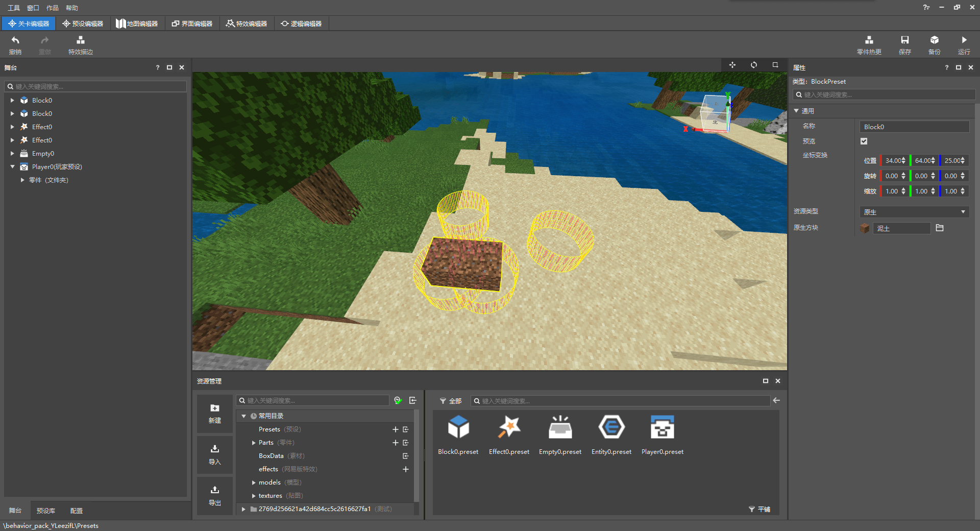Run the level with 运行 button

964,44
